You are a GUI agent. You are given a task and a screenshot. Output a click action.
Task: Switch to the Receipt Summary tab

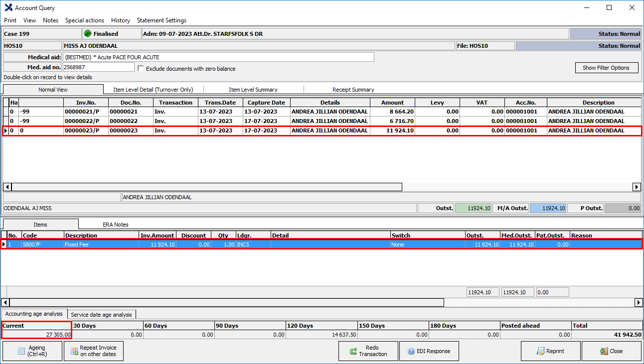pos(353,90)
